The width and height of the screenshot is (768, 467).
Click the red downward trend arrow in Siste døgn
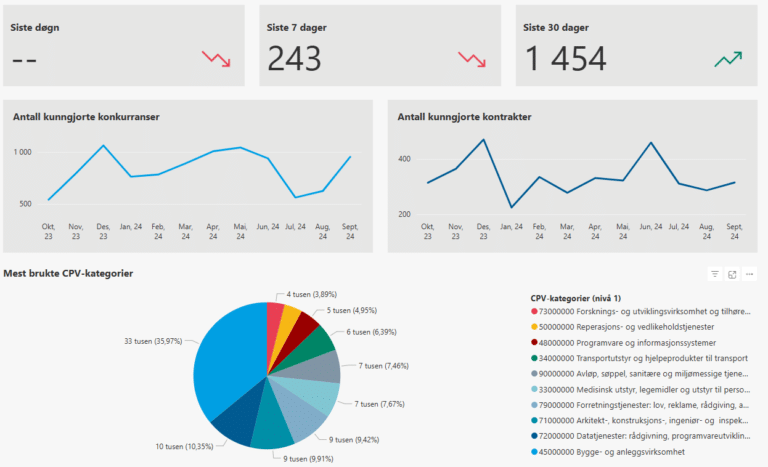pos(216,59)
